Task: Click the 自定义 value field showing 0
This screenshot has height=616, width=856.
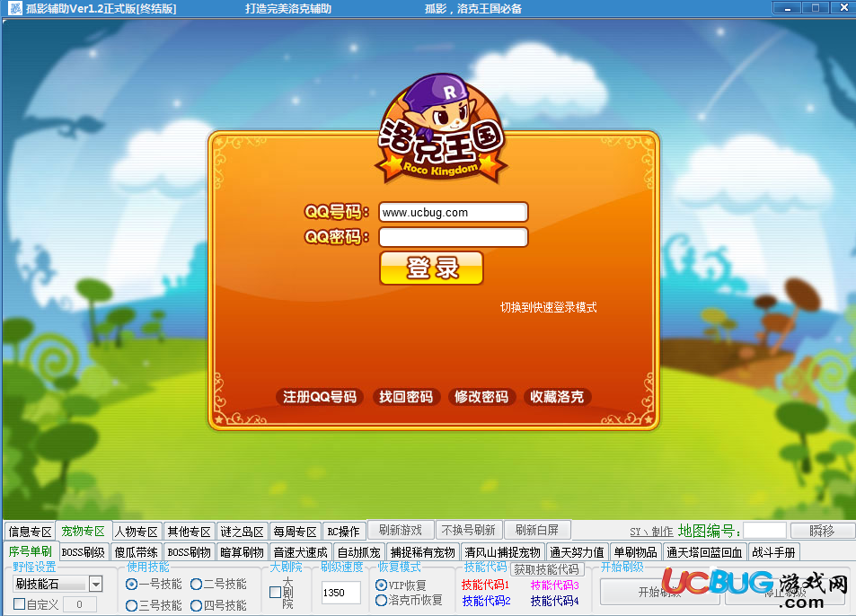Action: coord(80,604)
